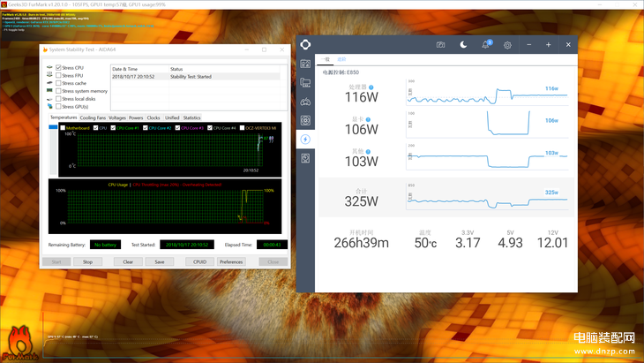Select the blue 进阶 tab

(x=341, y=59)
